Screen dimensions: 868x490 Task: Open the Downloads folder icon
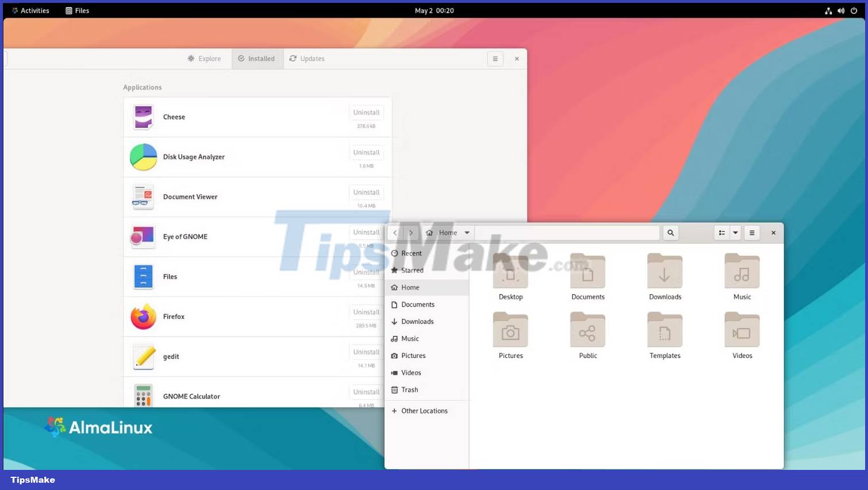(665, 272)
